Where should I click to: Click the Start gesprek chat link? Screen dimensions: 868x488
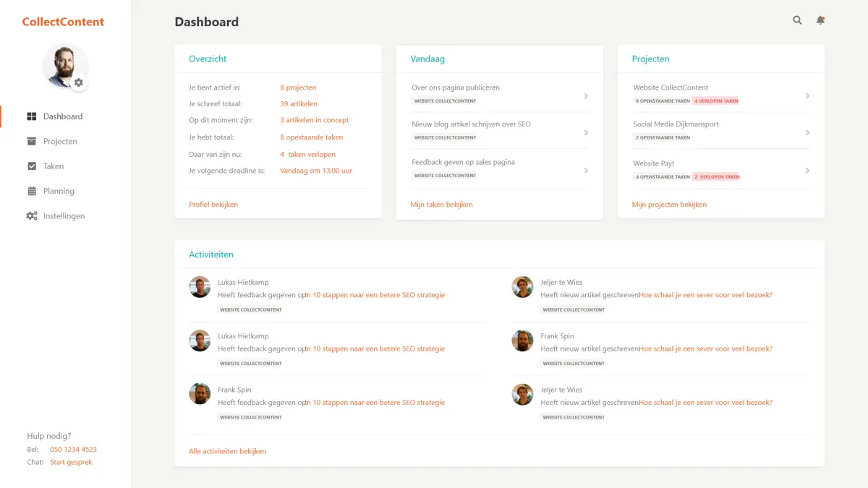pos(71,462)
